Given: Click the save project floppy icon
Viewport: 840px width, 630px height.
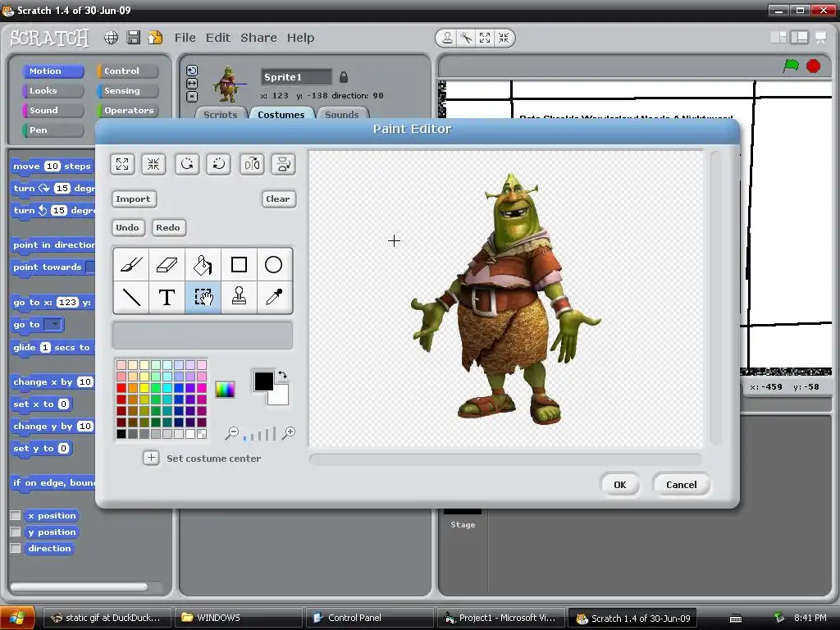Looking at the screenshot, I should [x=134, y=38].
